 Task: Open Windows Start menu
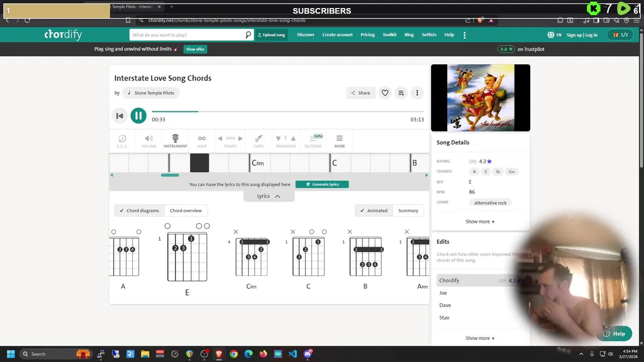(x=11, y=354)
